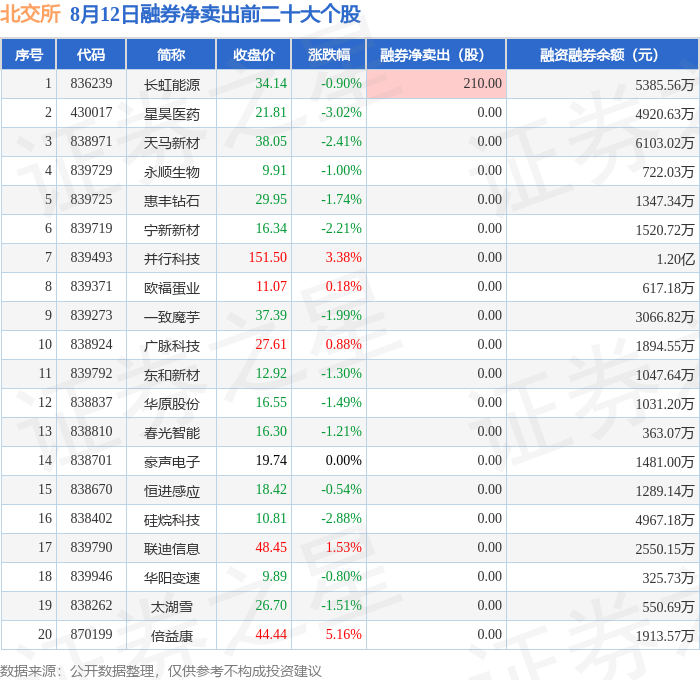Click closing price 48.45

[271, 548]
